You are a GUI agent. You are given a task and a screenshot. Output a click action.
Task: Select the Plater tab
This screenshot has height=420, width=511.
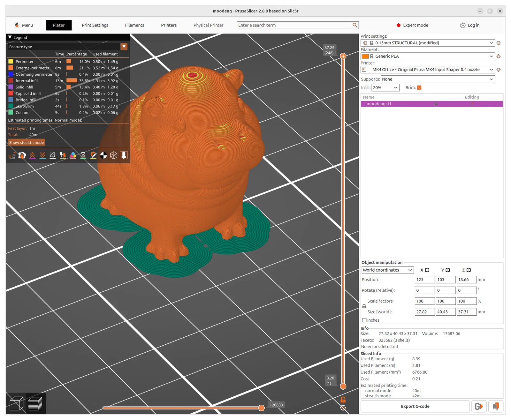click(x=59, y=25)
